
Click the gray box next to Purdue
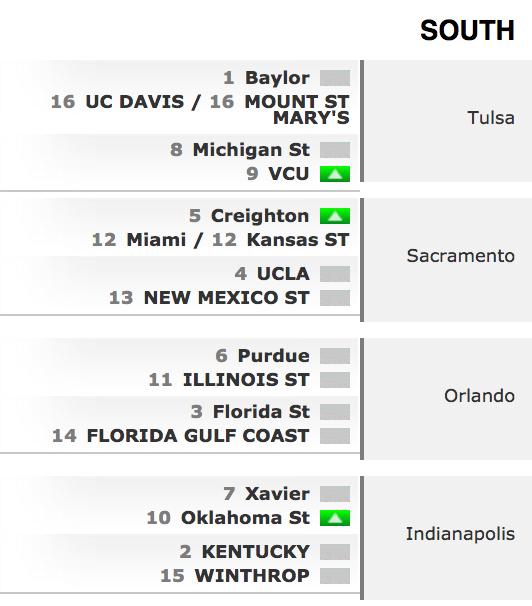tap(335, 356)
